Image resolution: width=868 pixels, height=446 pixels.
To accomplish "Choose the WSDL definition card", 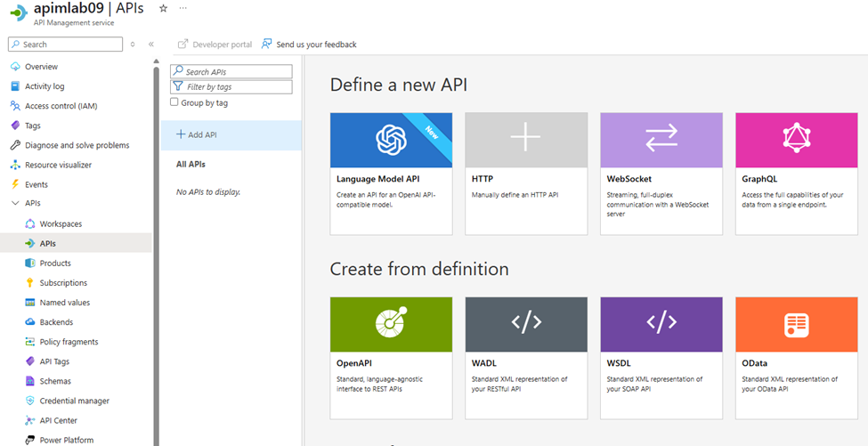I will (661, 358).
